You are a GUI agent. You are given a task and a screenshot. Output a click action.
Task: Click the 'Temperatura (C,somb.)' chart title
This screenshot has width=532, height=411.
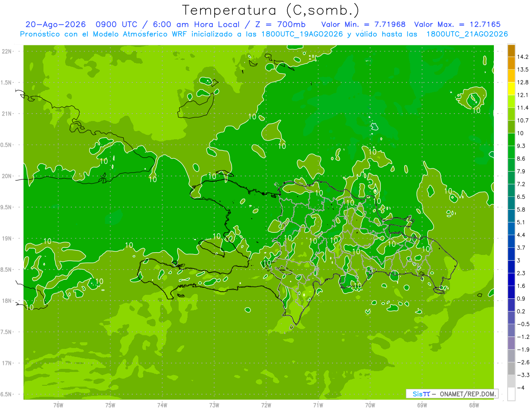click(x=271, y=10)
